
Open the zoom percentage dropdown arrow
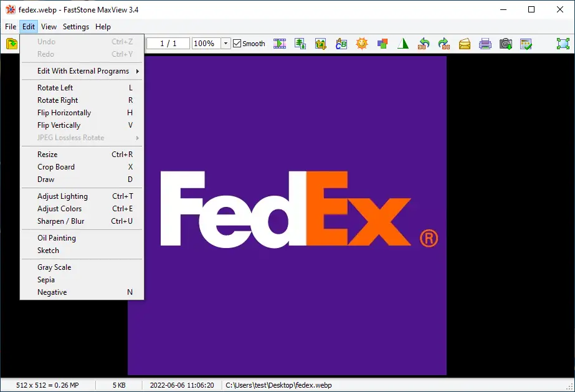pyautogui.click(x=226, y=43)
